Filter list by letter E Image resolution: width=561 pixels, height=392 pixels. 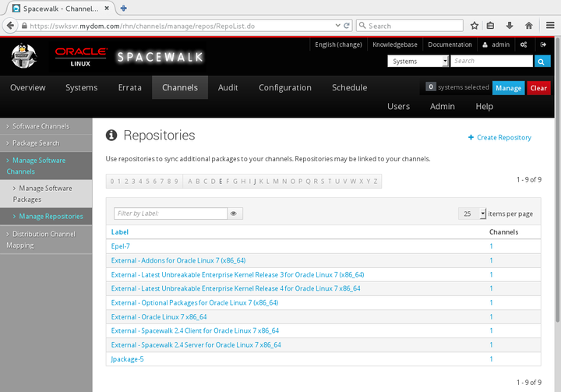[221, 182]
